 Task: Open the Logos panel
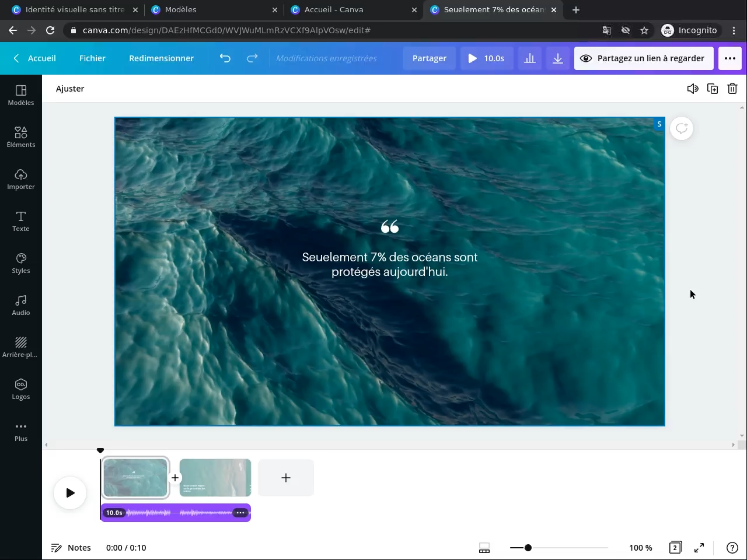coord(21,389)
